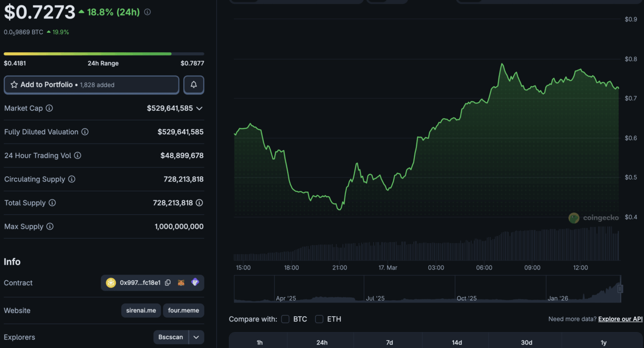Click the price alert bell icon
The image size is (644, 348).
[x=194, y=85]
